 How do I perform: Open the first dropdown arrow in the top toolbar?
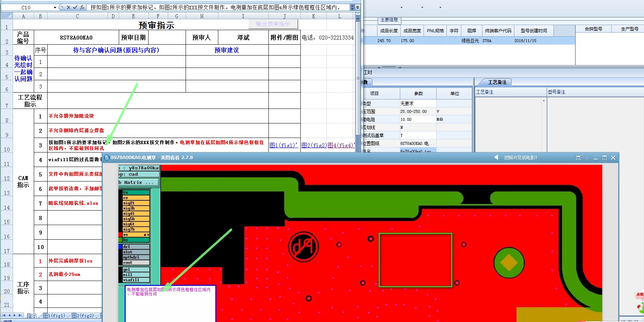(x=401, y=7)
